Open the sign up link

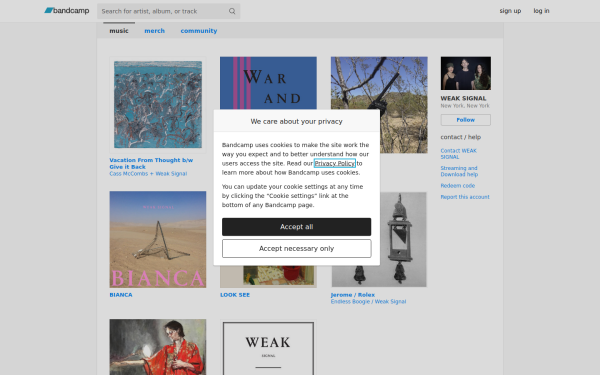coord(510,11)
